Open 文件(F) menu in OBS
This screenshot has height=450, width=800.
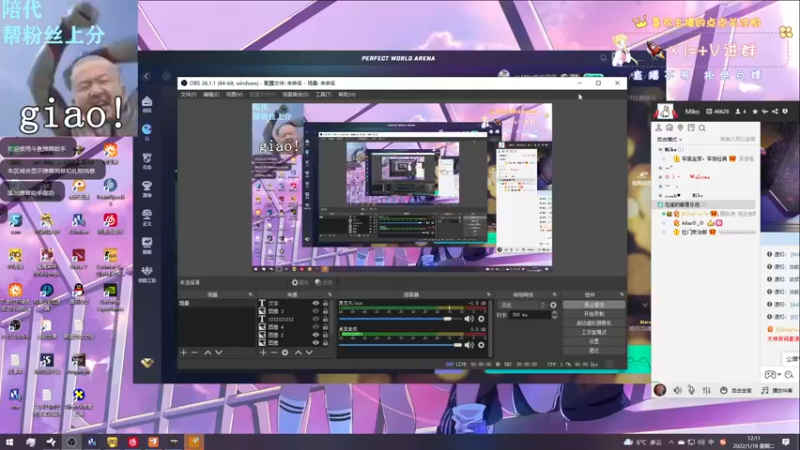(188, 94)
